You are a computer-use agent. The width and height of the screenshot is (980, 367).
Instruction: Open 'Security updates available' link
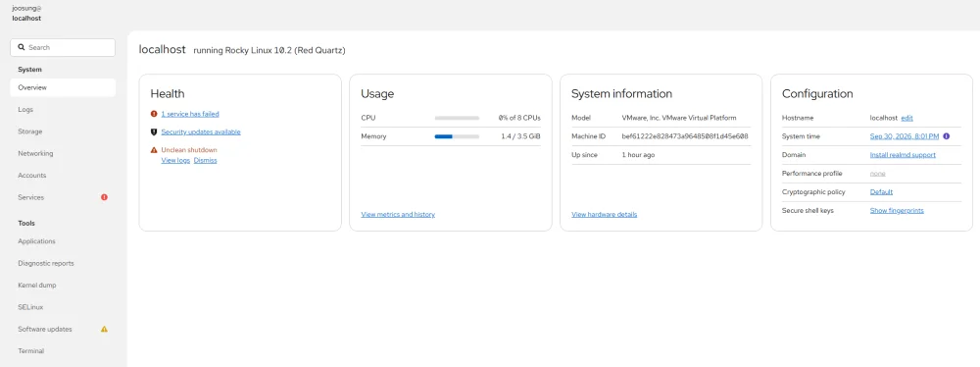[x=201, y=132]
